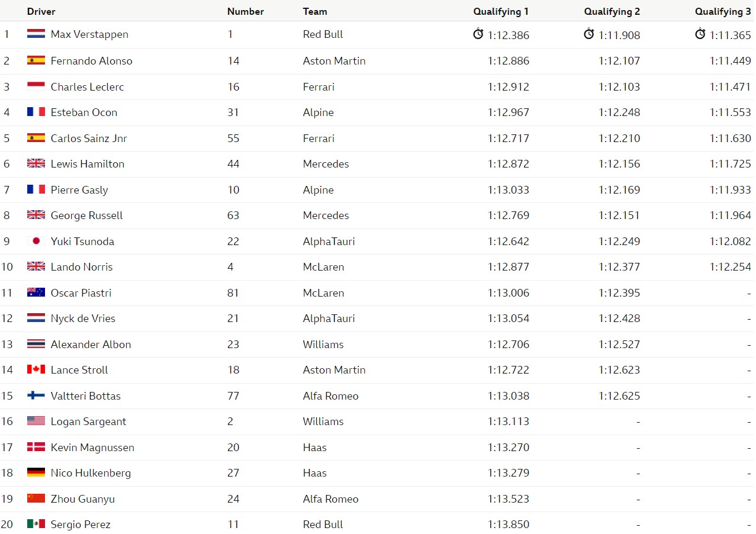Click the Japanese flag beside Yuki Tsunoda
The height and width of the screenshot is (534, 756).
pyautogui.click(x=36, y=241)
